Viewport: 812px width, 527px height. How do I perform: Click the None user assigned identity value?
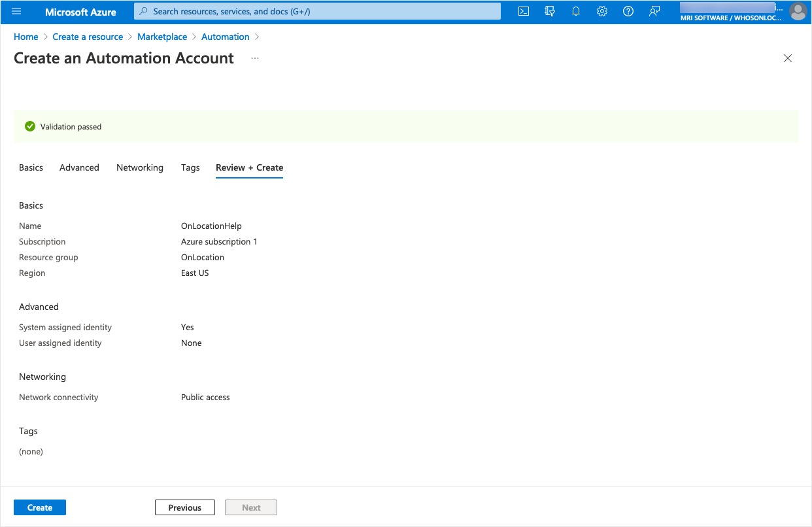pos(192,343)
